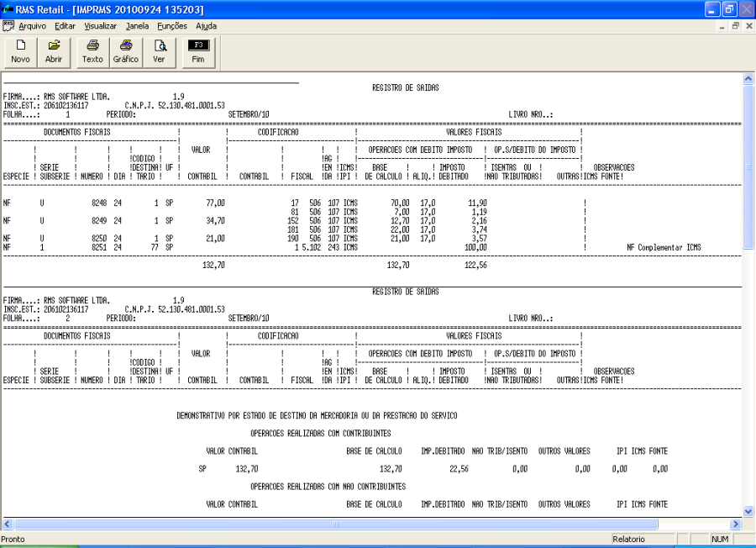Click invoice number 8248
Screen dimensions: 756x548
(x=99, y=203)
